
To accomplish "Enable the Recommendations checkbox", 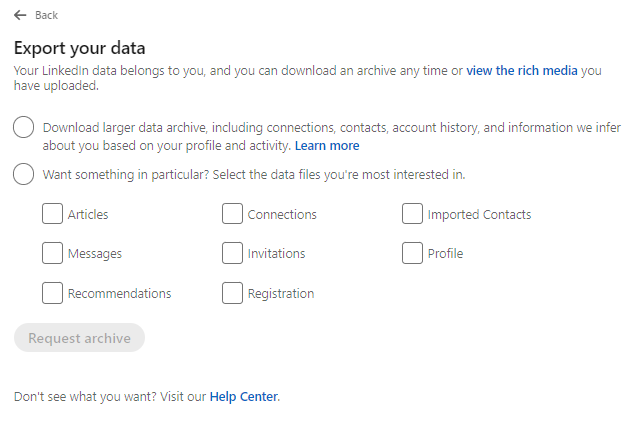I will 52,293.
